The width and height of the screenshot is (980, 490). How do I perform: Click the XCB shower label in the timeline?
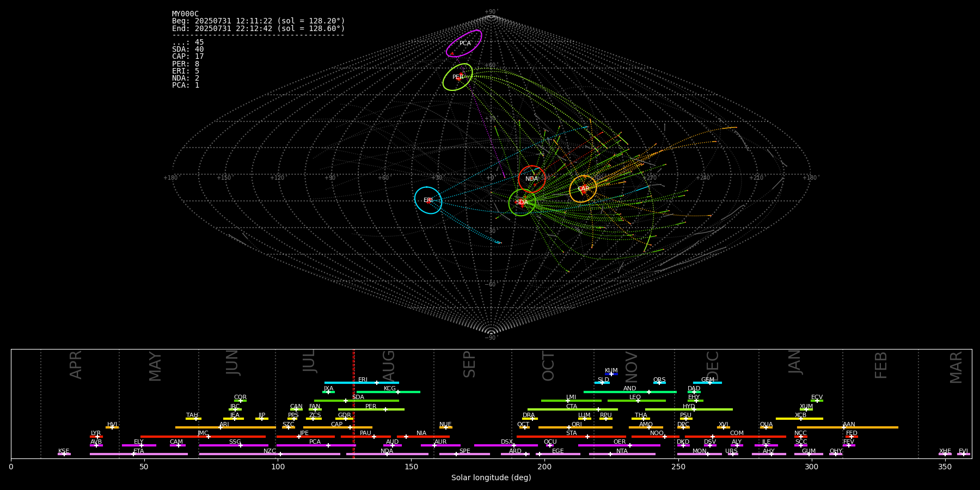[x=800, y=415]
